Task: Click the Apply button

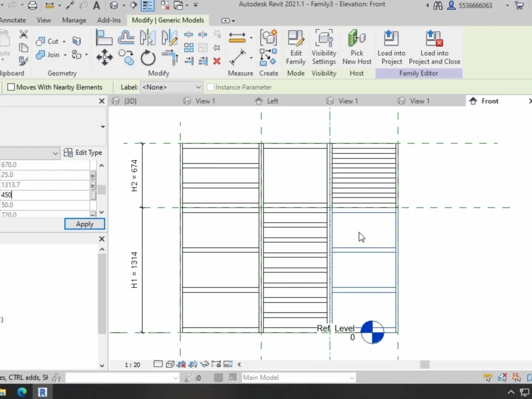Action: (x=84, y=223)
